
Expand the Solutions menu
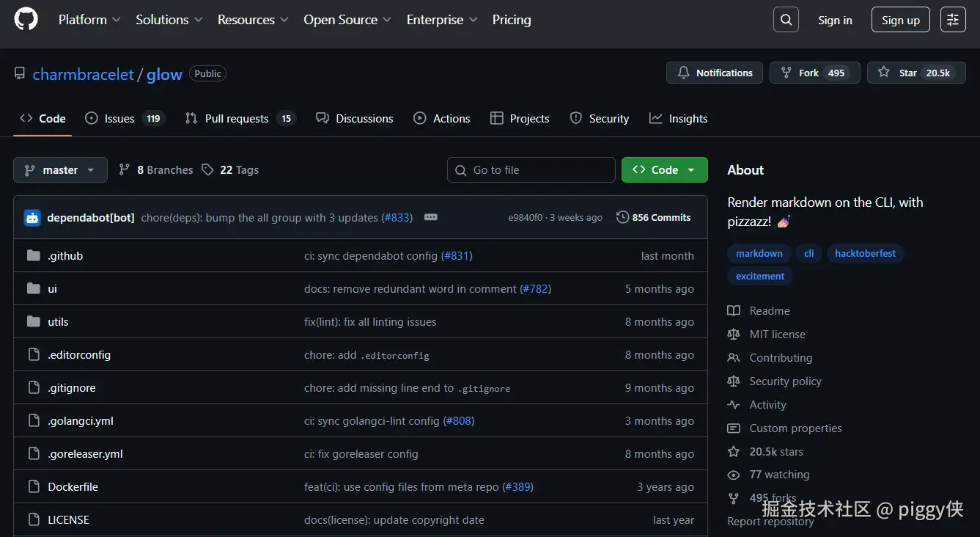169,20
